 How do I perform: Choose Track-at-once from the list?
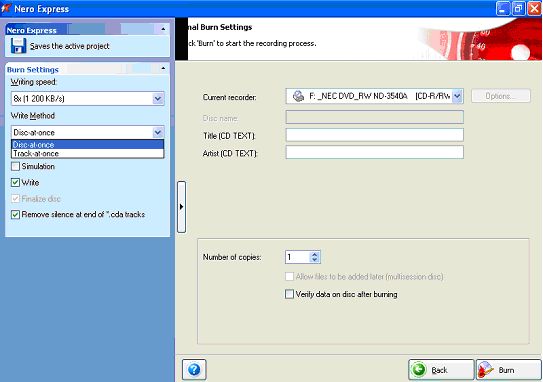point(87,153)
